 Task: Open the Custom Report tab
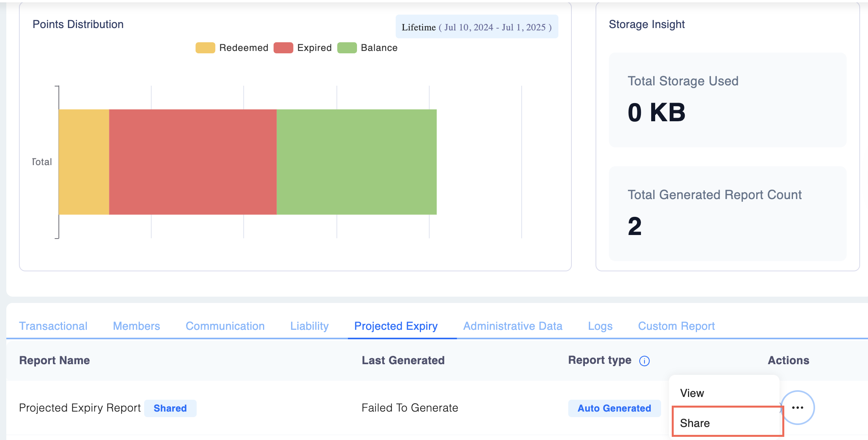pyautogui.click(x=676, y=326)
